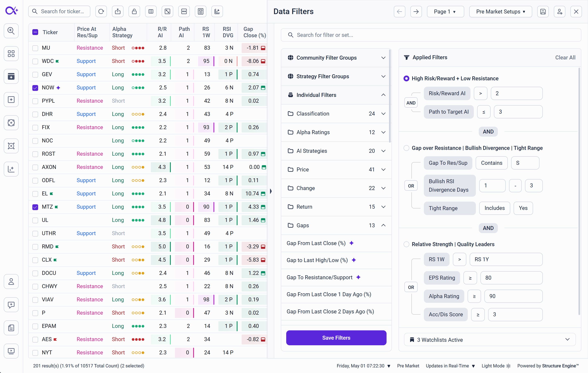The height and width of the screenshot is (373, 588).
Task: Uncheck the MTZ row checkbox
Action: click(x=35, y=207)
